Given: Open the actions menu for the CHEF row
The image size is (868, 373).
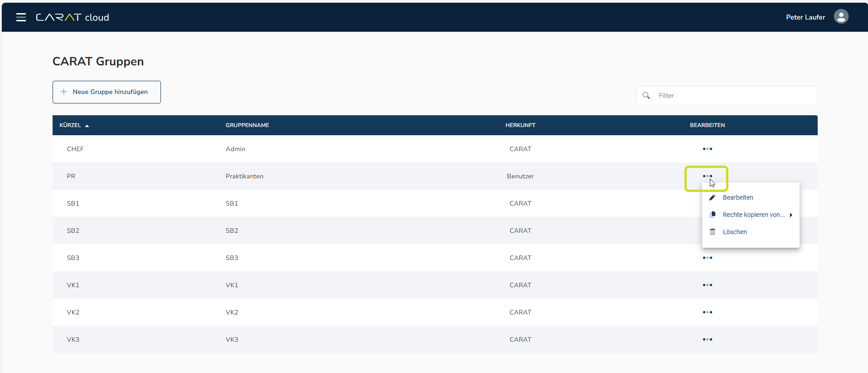Looking at the screenshot, I should 707,149.
